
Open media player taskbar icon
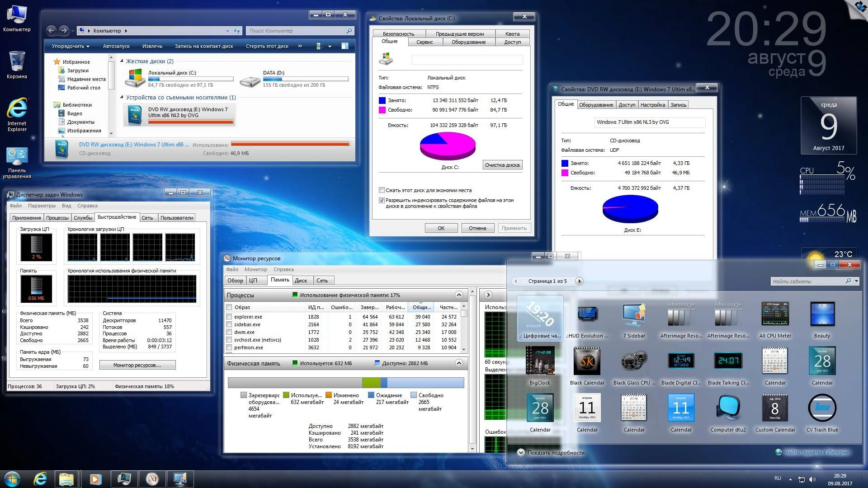click(x=95, y=479)
